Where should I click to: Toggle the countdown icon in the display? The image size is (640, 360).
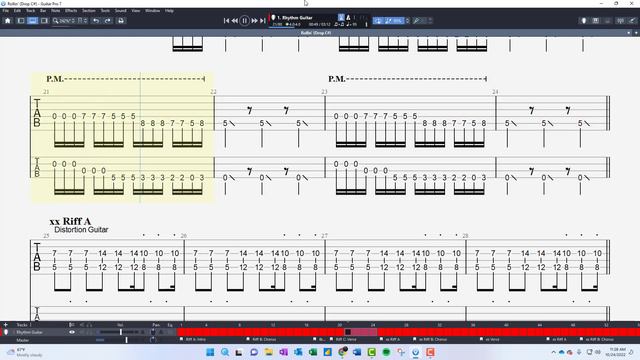[x=341, y=18]
